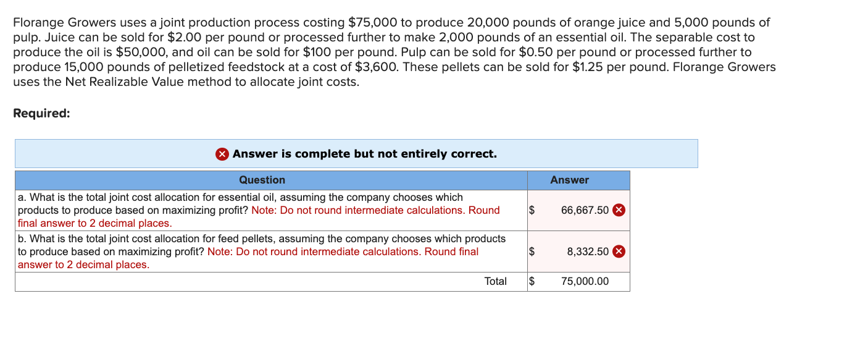The image size is (868, 351).
Task: Click the Required heading
Action: 41,114
